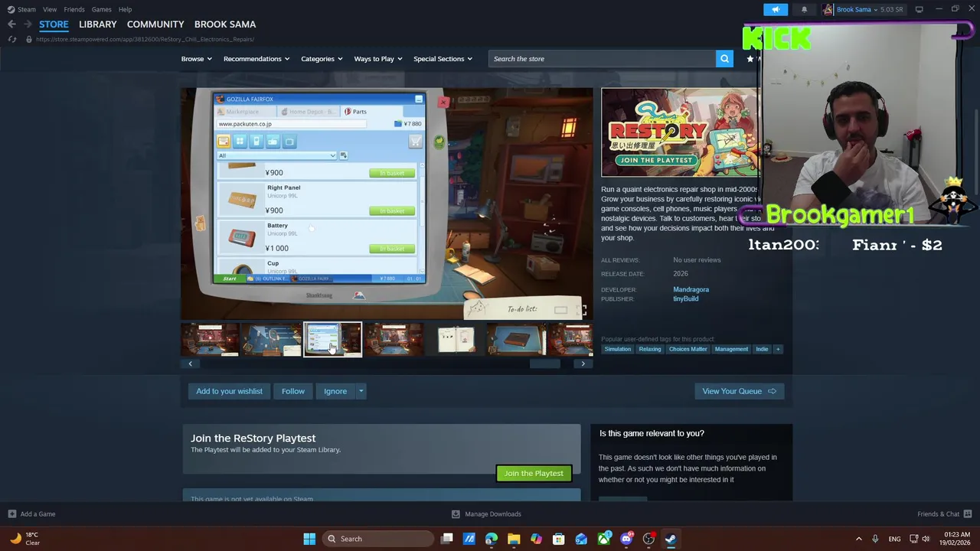Click the screenshot strip scrollbar thumb
This screenshot has width=980, height=551.
pyautogui.click(x=545, y=364)
